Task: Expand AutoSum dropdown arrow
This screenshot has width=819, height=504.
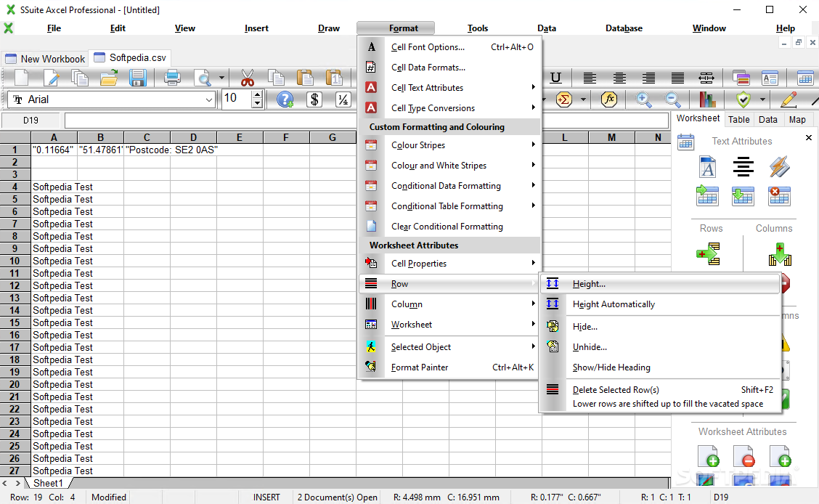Action: [584, 99]
